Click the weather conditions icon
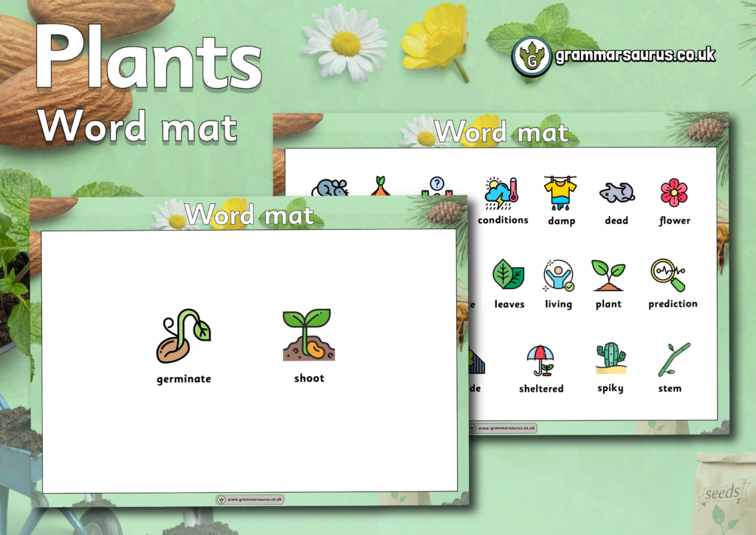The image size is (756, 535). (x=502, y=194)
